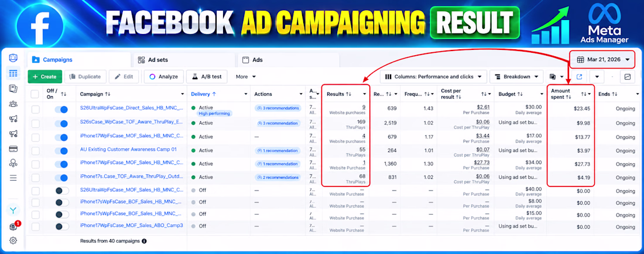
Task: Click the info icon beside Results from 40 campaigns
Action: [x=144, y=241]
